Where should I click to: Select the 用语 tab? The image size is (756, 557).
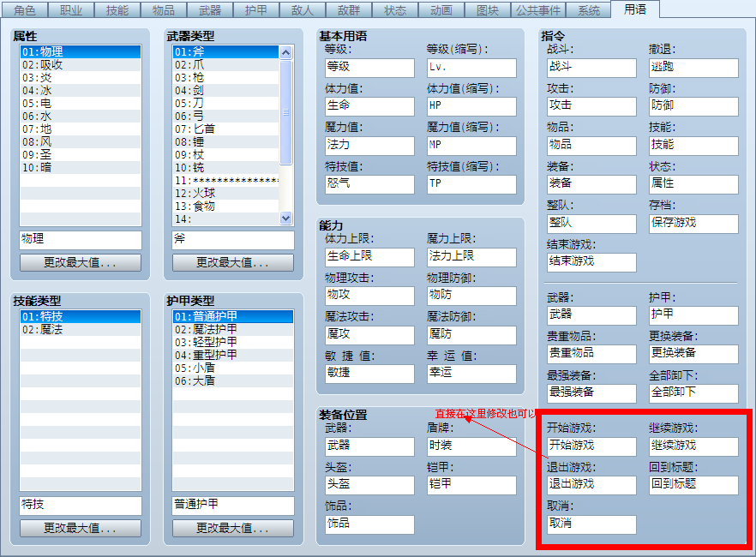point(635,9)
